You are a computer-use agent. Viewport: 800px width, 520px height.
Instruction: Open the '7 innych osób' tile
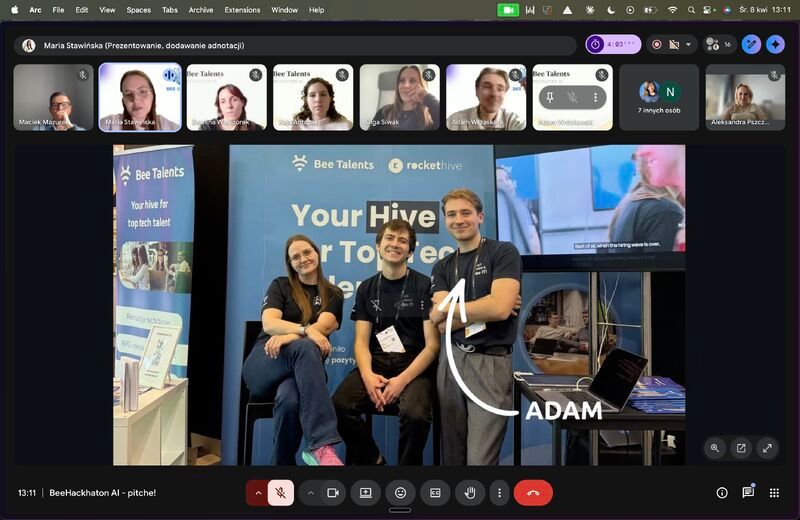pos(659,97)
